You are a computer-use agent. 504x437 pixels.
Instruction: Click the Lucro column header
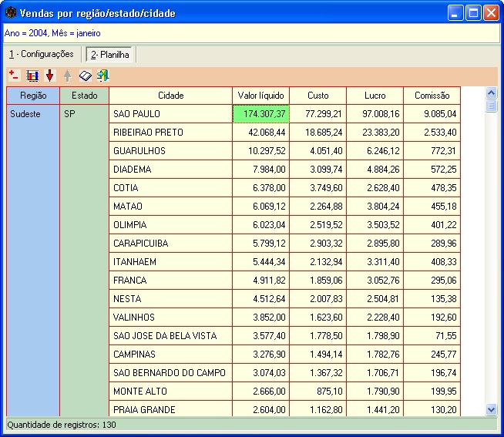coord(375,96)
